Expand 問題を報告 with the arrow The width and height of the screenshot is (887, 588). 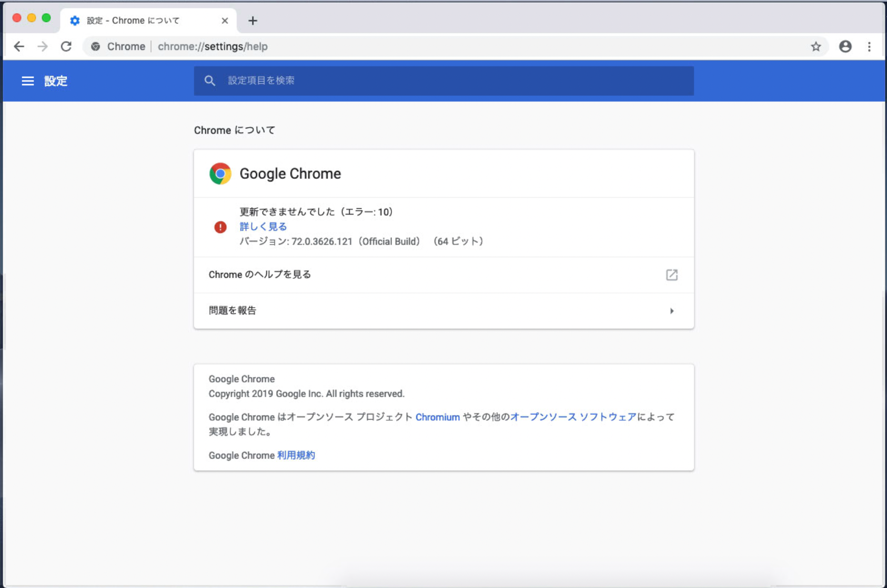pos(671,311)
